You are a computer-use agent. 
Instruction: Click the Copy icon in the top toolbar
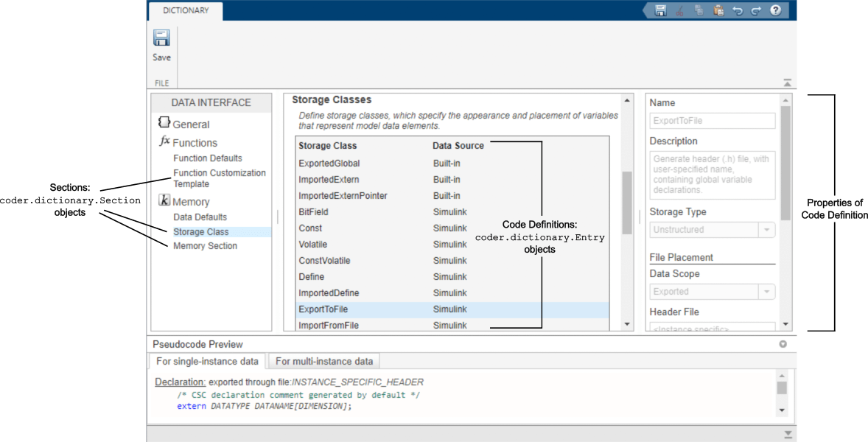[699, 10]
